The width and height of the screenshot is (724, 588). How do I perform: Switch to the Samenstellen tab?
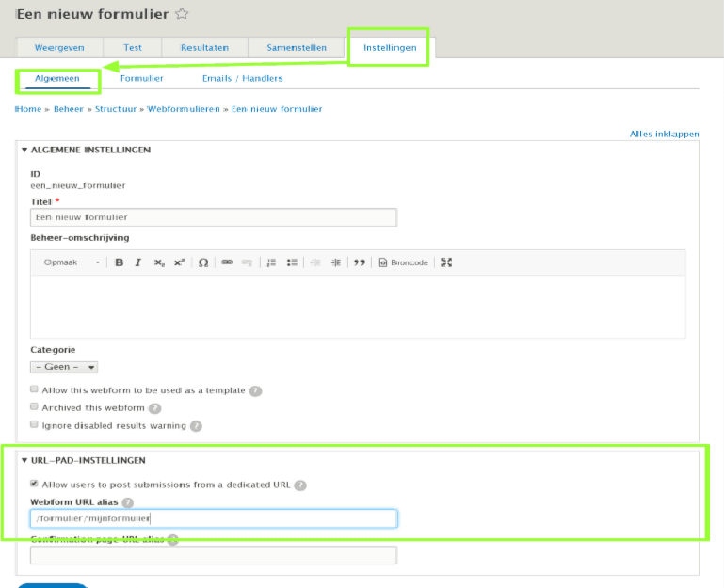click(298, 47)
